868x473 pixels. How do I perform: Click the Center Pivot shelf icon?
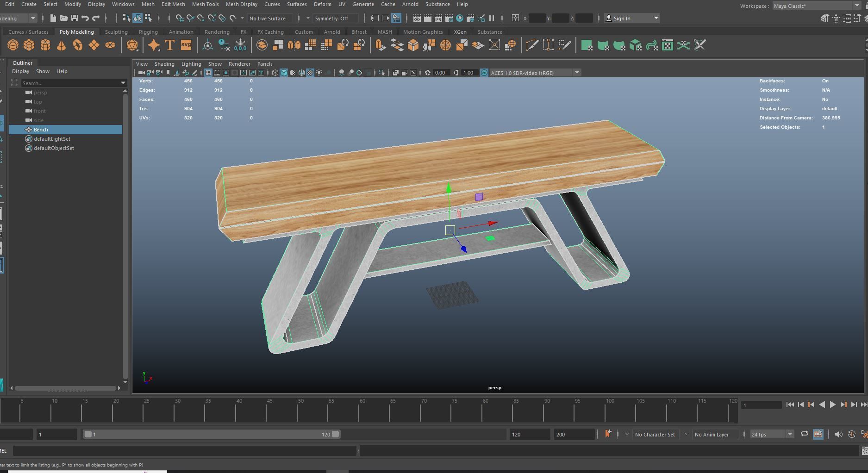208,45
